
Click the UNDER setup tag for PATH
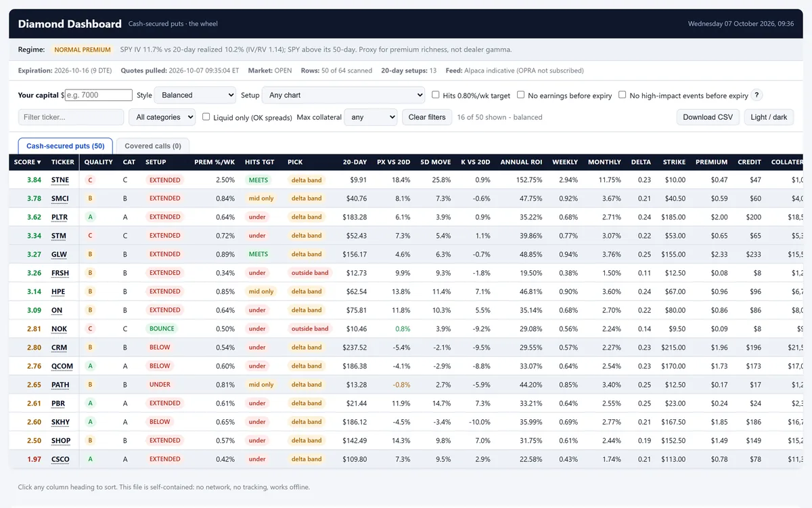[x=160, y=385]
